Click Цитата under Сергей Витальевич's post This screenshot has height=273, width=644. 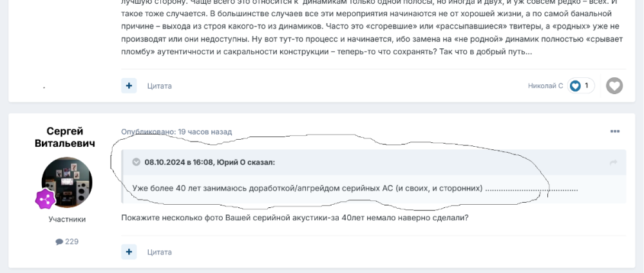(x=159, y=252)
